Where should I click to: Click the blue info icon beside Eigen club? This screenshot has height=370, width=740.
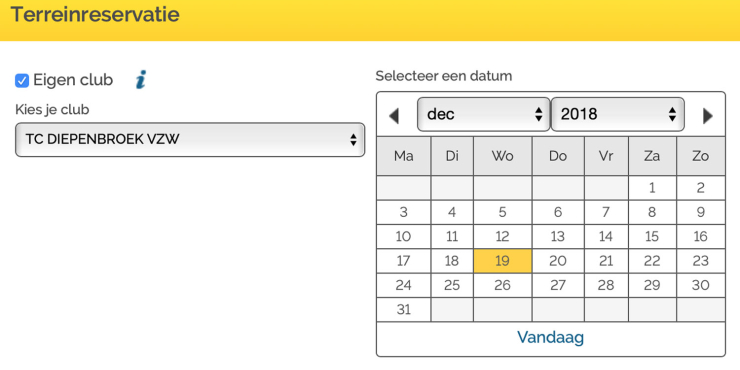pos(141,80)
